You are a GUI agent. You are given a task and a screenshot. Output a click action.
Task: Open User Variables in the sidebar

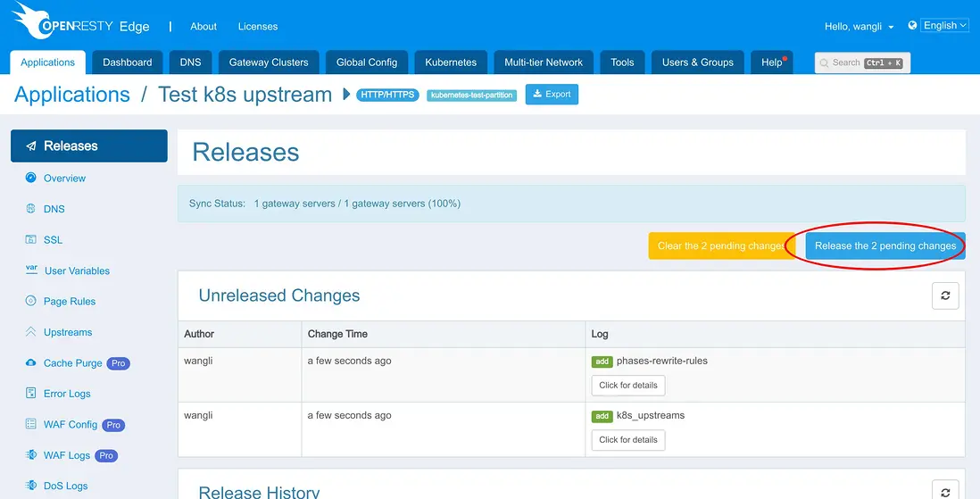(77, 270)
